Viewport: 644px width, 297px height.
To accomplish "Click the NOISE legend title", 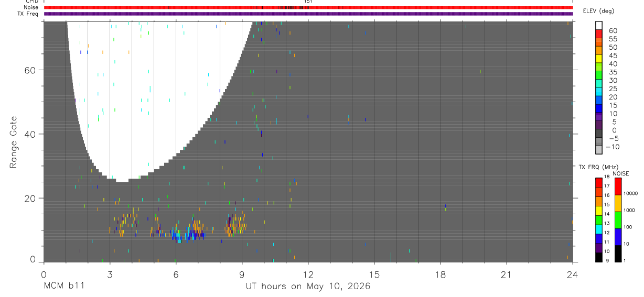I will (x=621, y=174).
